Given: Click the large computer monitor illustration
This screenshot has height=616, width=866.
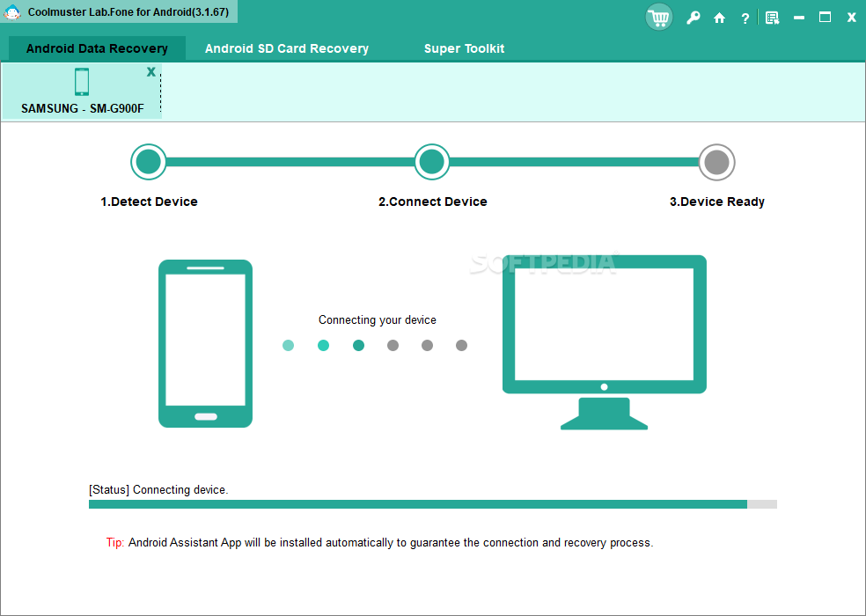Looking at the screenshot, I should (605, 342).
